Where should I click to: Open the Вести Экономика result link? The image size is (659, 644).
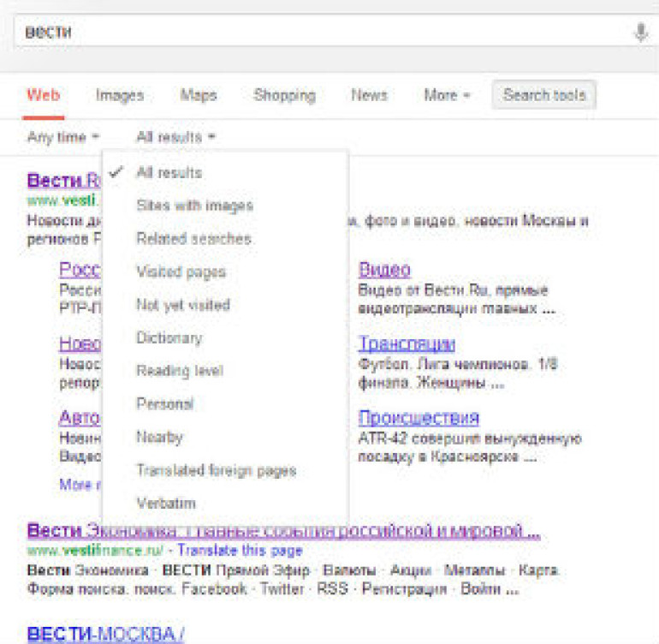click(283, 531)
